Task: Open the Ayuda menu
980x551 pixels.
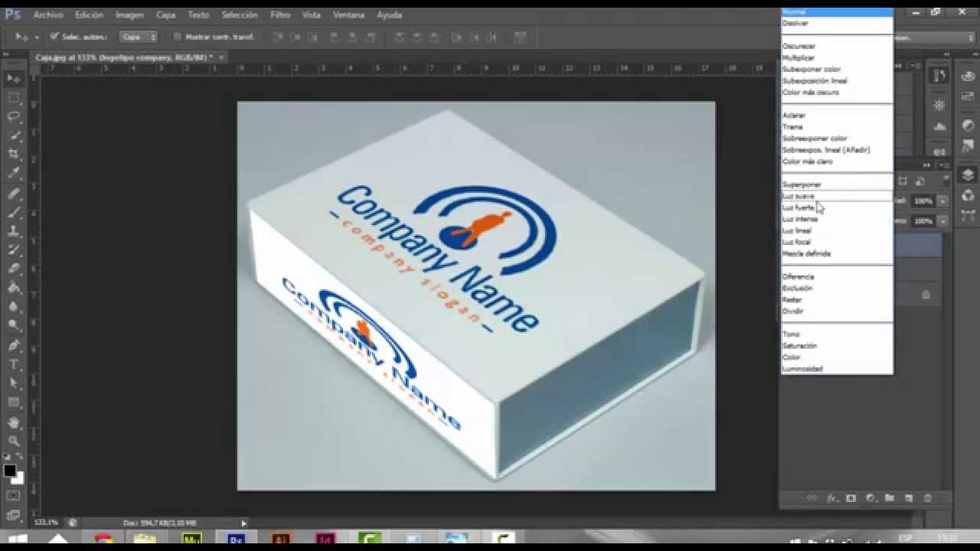Action: (x=389, y=15)
